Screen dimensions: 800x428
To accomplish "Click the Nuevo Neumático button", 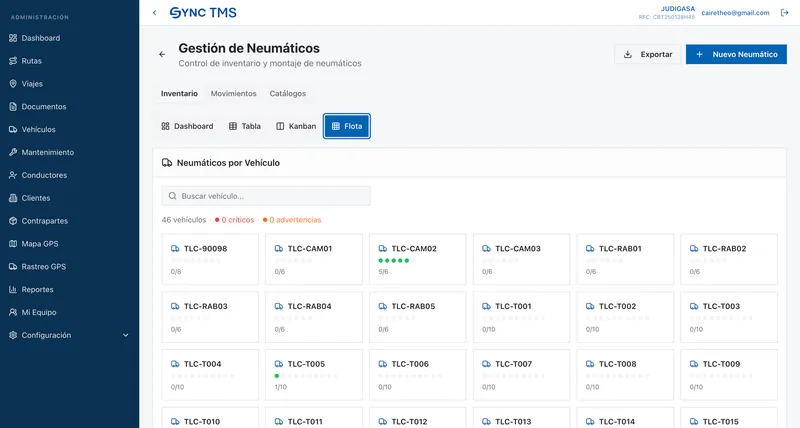I will pyautogui.click(x=736, y=55).
